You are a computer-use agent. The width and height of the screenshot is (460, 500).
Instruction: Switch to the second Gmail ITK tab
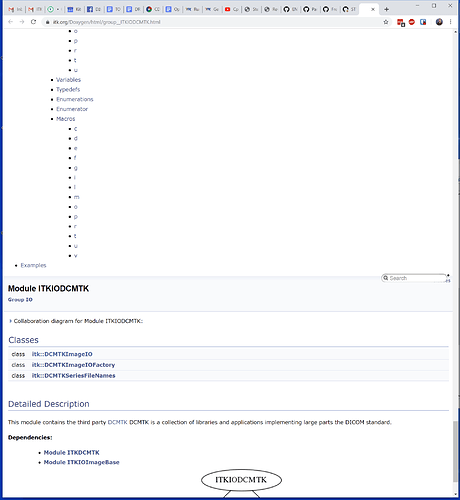click(35, 9)
